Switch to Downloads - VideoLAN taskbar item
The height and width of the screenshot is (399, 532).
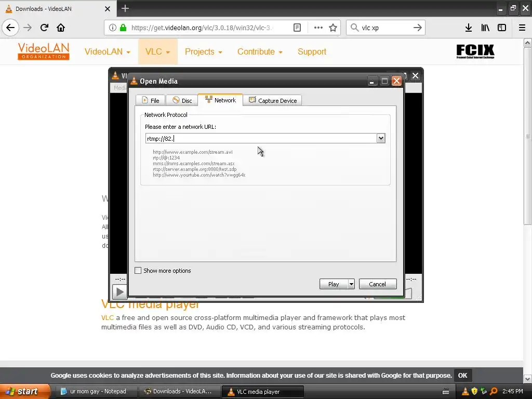click(179, 391)
